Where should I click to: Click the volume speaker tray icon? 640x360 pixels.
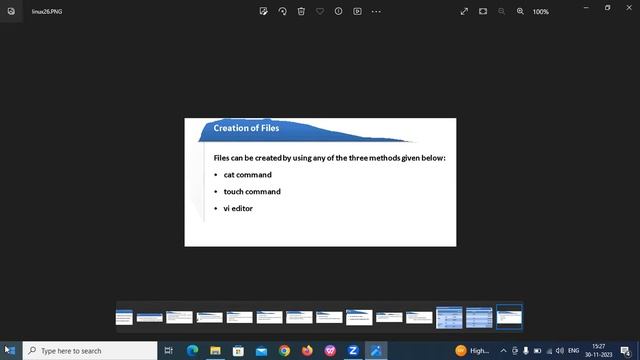[x=560, y=351]
